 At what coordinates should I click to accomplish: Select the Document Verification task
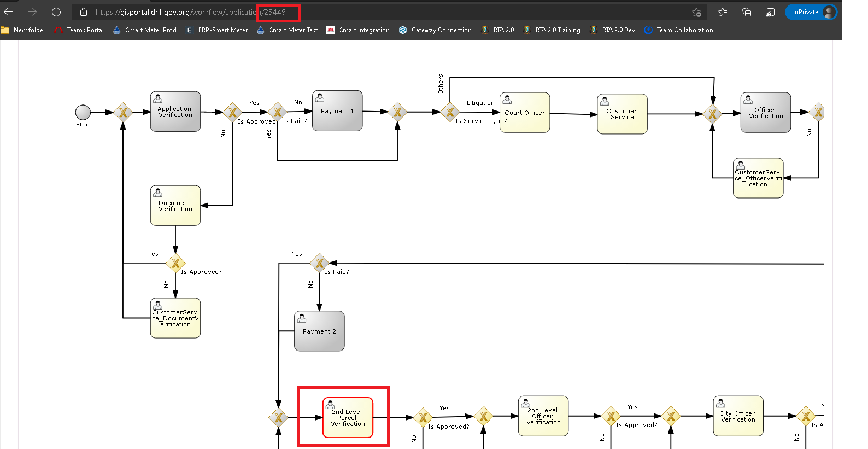[x=175, y=205]
